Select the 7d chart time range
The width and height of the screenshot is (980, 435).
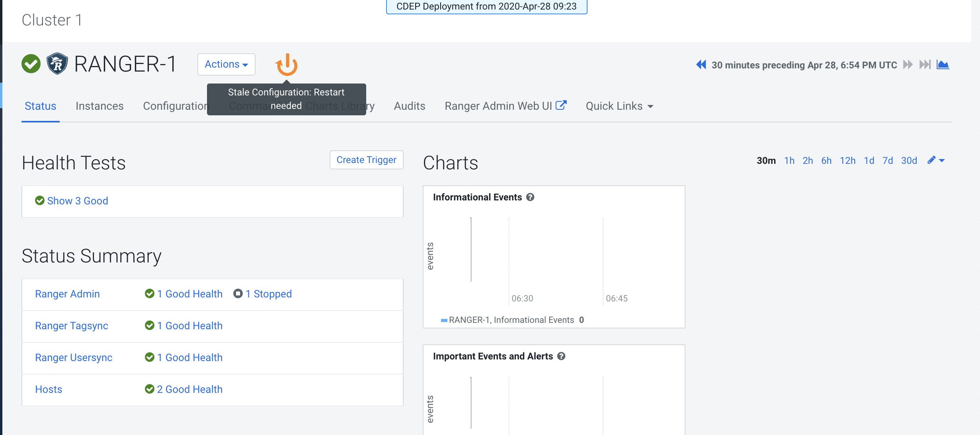887,161
